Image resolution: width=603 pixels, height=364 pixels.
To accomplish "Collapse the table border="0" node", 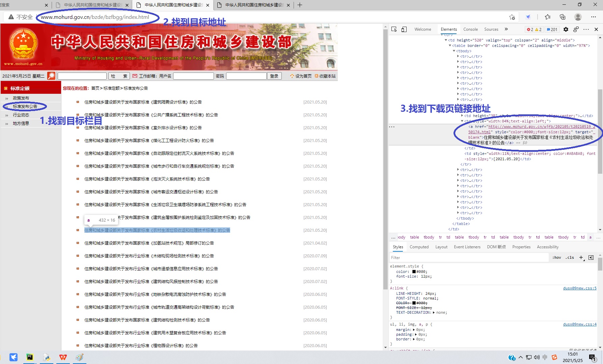I will coord(450,46).
